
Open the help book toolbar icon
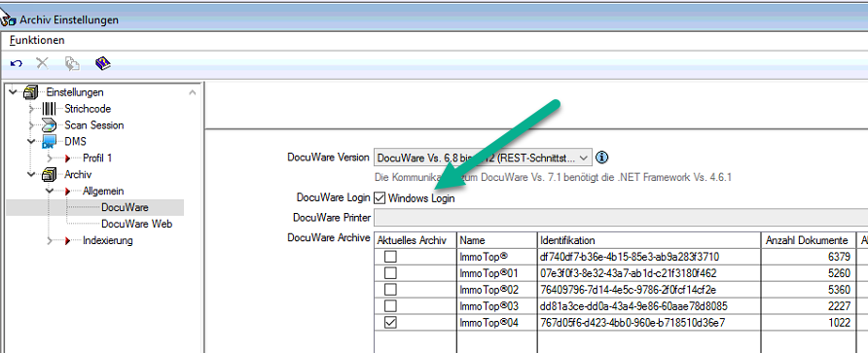click(103, 63)
